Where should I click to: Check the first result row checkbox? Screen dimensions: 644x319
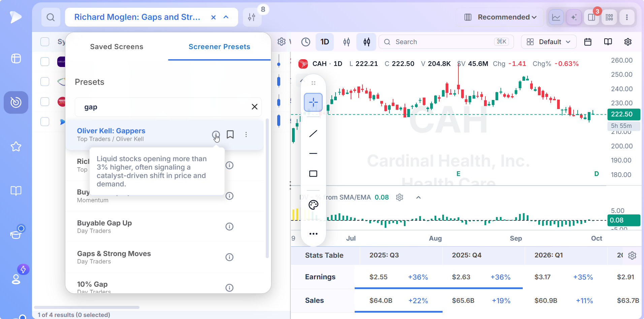pyautogui.click(x=45, y=62)
